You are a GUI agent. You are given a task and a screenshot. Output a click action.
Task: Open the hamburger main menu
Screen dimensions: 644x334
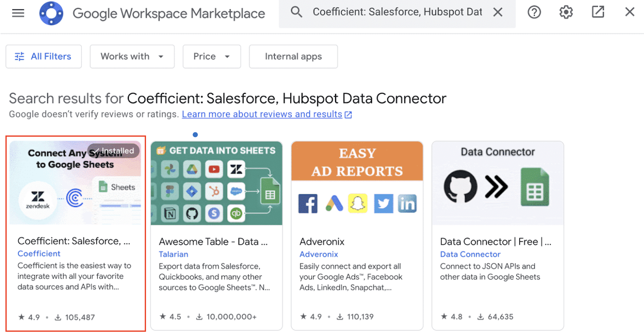[18, 13]
